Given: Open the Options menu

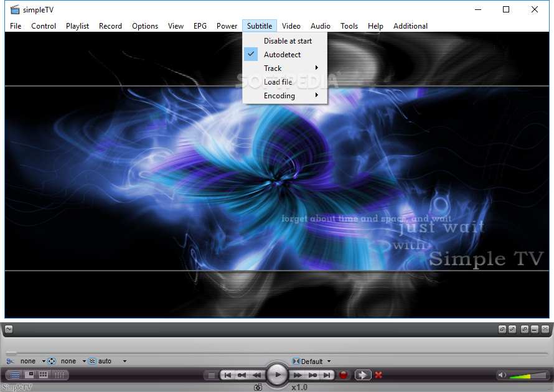Looking at the screenshot, I should [x=145, y=26].
